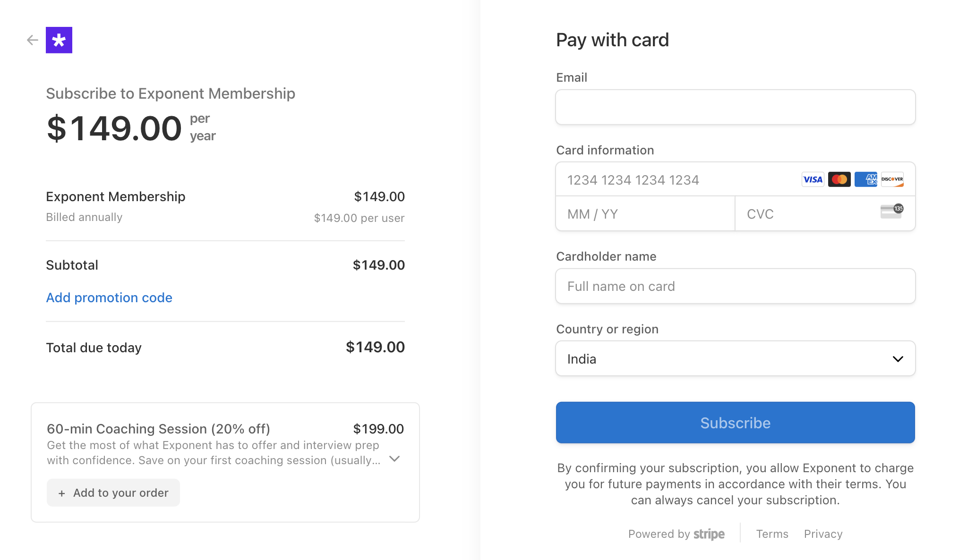Select the Visa card brand icon

[x=813, y=179]
